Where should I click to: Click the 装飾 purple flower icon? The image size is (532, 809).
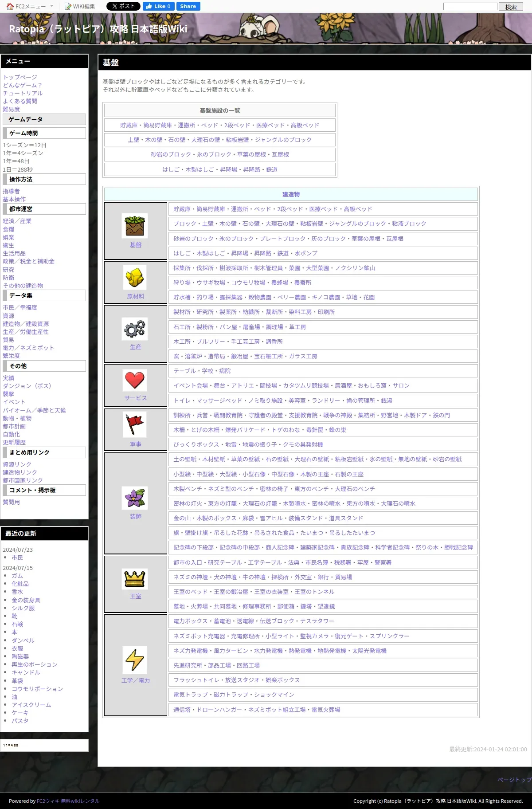[x=135, y=498]
